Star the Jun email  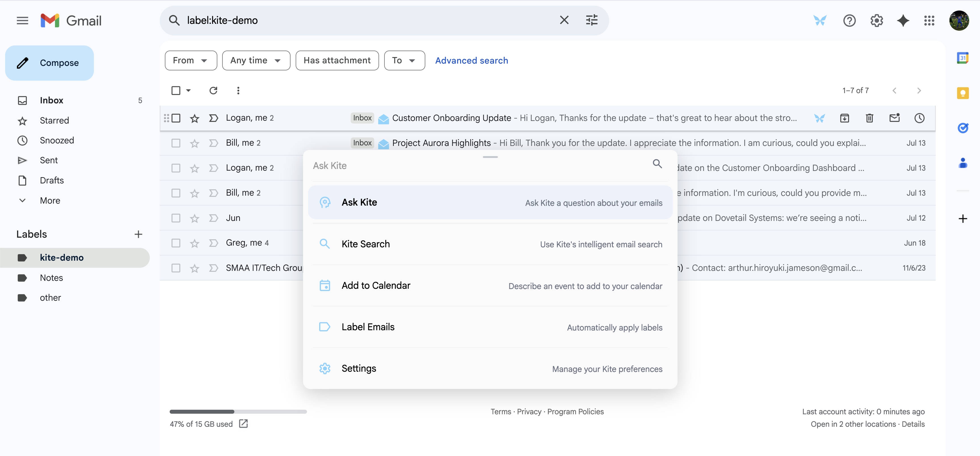[194, 218]
